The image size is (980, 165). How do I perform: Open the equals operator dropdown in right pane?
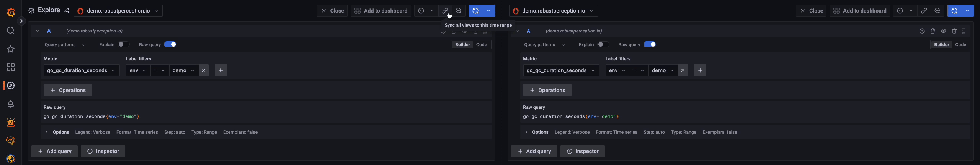pyautogui.click(x=639, y=70)
